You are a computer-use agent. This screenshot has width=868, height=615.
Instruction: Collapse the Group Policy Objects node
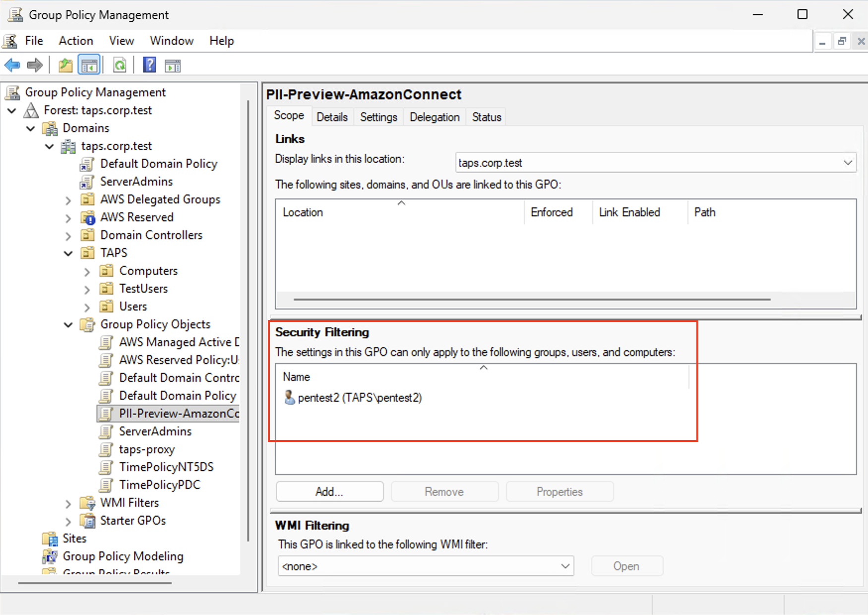[68, 324]
